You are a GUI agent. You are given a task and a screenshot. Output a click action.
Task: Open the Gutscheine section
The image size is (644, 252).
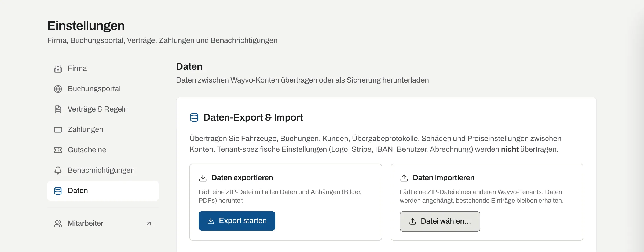pos(103,150)
